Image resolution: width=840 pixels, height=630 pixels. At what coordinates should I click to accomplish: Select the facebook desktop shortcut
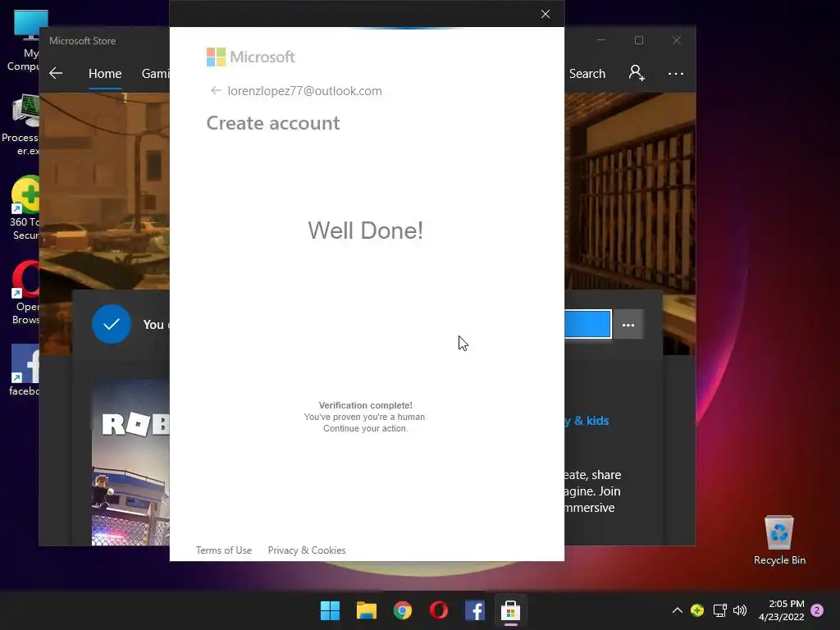point(25,370)
